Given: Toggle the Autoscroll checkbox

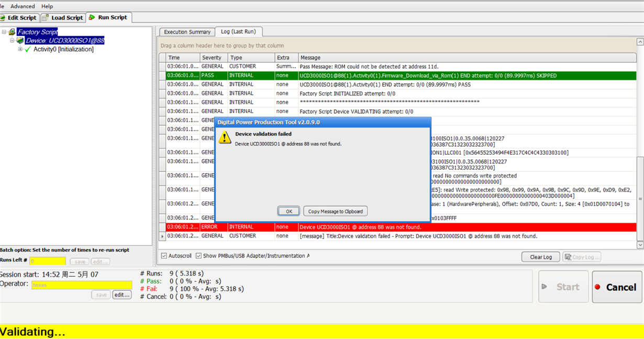Looking at the screenshot, I should 164,256.
